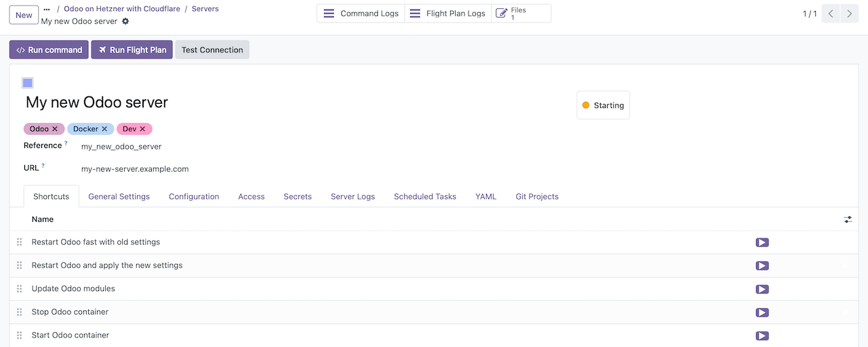
Task: Click the blue server color square
Action: coord(28,84)
